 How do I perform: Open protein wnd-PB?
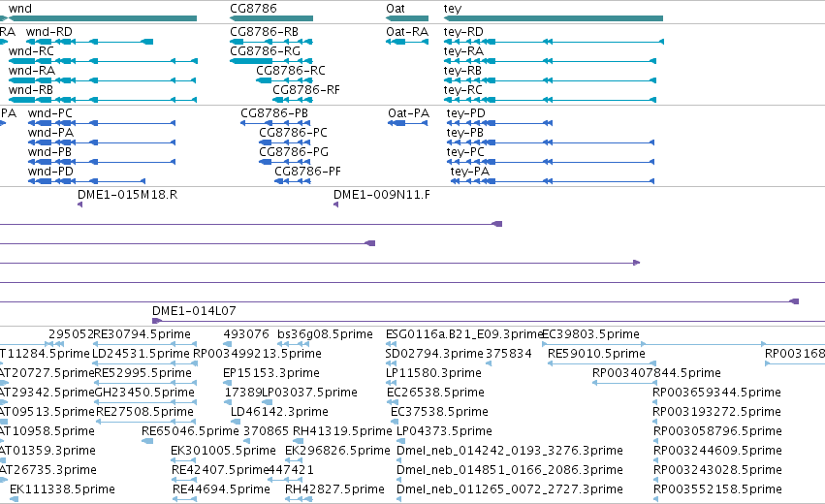point(49,152)
